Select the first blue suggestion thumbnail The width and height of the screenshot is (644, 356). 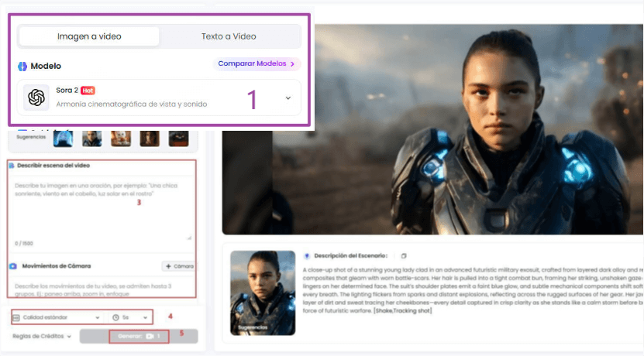click(64, 139)
